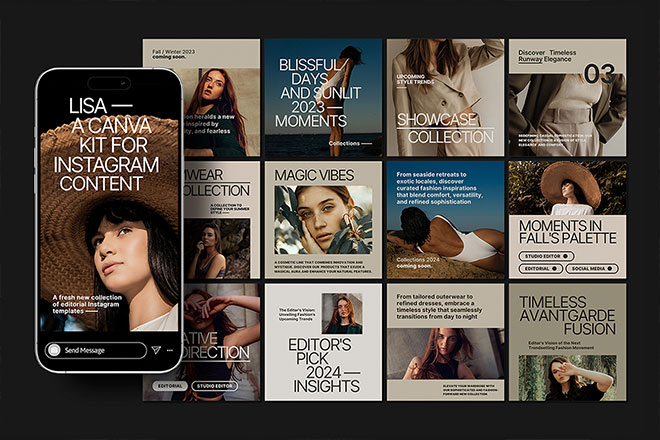Click 'A fresh new collection' caption on phone
660x440 pixels.
coord(87,304)
